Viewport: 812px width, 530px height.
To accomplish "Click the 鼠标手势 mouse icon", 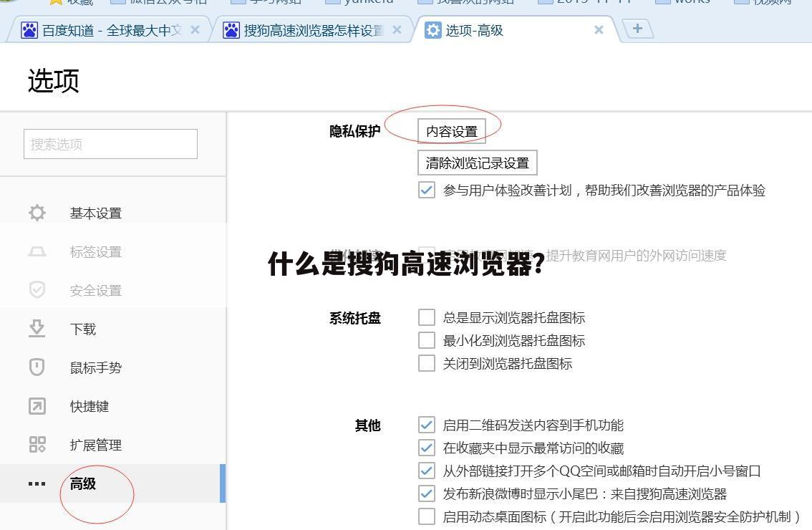I will (x=37, y=367).
